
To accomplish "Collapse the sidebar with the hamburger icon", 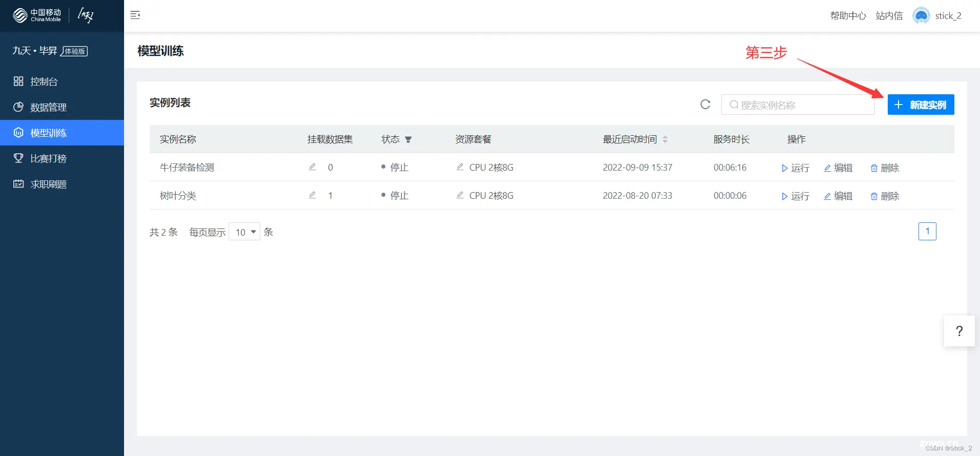I will [135, 15].
